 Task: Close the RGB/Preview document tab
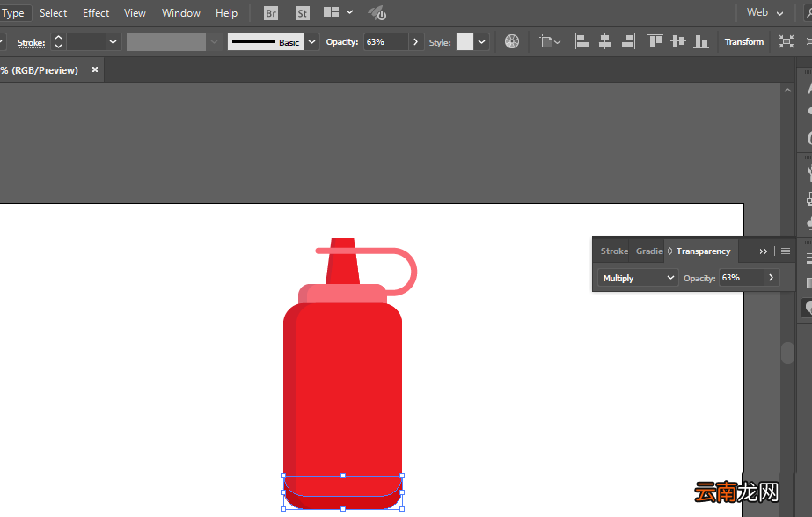pyautogui.click(x=95, y=69)
